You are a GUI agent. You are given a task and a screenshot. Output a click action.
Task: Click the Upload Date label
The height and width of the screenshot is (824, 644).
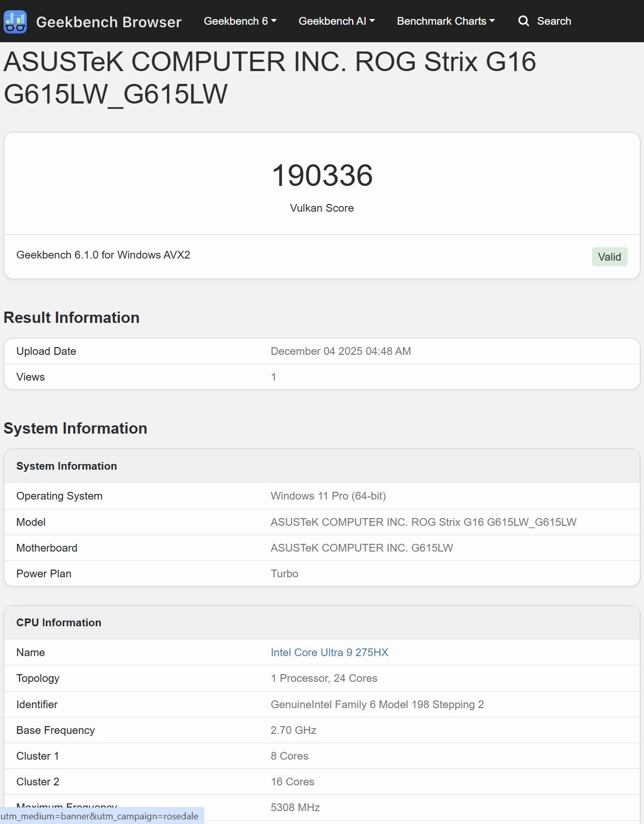46,351
